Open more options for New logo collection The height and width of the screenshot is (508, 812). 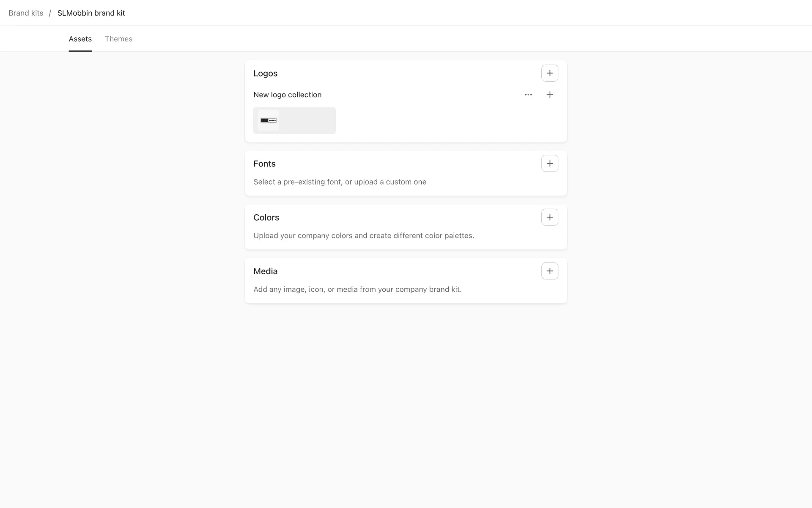pos(528,95)
